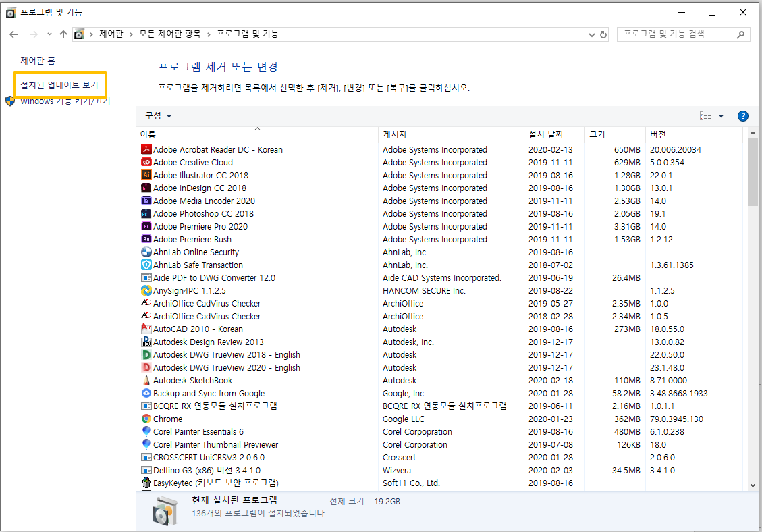Select the Corel Painter Thumbnail Previewer icon

(146, 444)
